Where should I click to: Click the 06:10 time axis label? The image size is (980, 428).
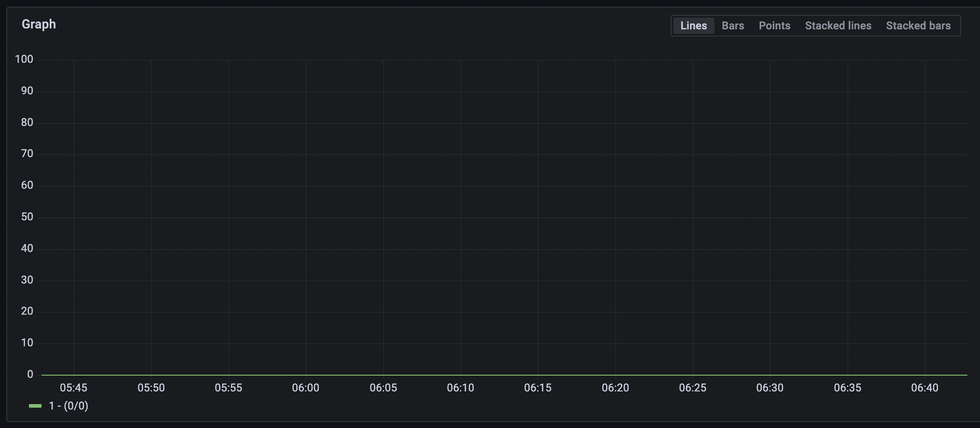(x=461, y=387)
